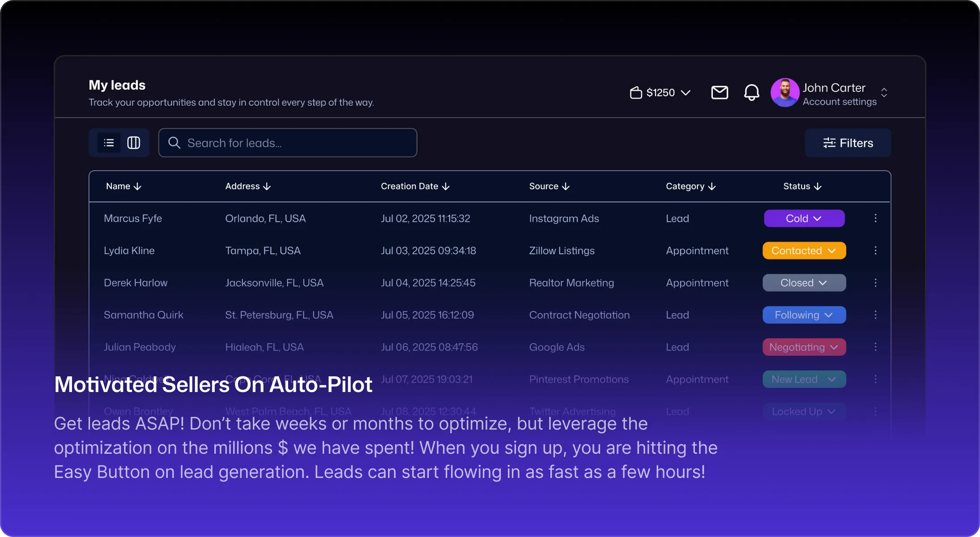Click the search magnifier icon

click(x=174, y=143)
